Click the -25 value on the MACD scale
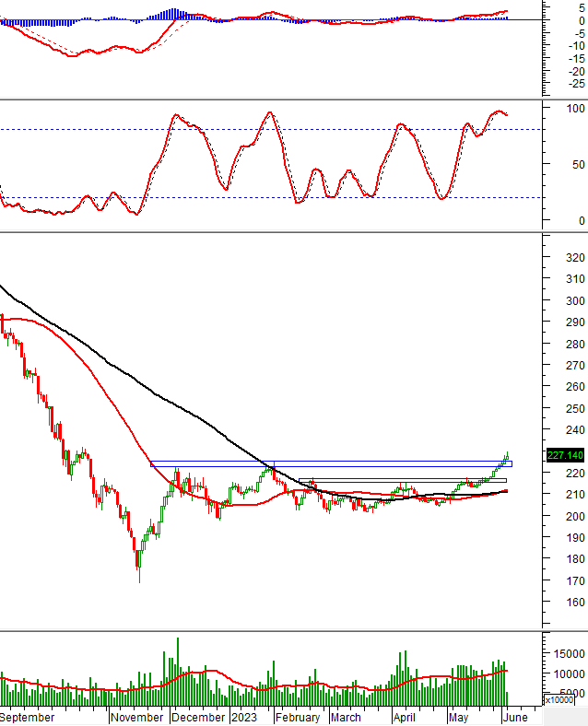588x726 pixels. click(577, 84)
